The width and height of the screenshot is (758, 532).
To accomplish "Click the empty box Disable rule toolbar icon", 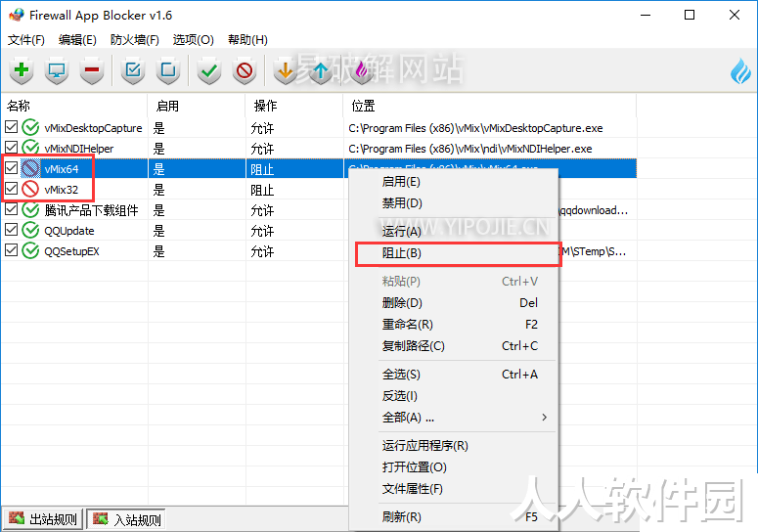I will (168, 71).
